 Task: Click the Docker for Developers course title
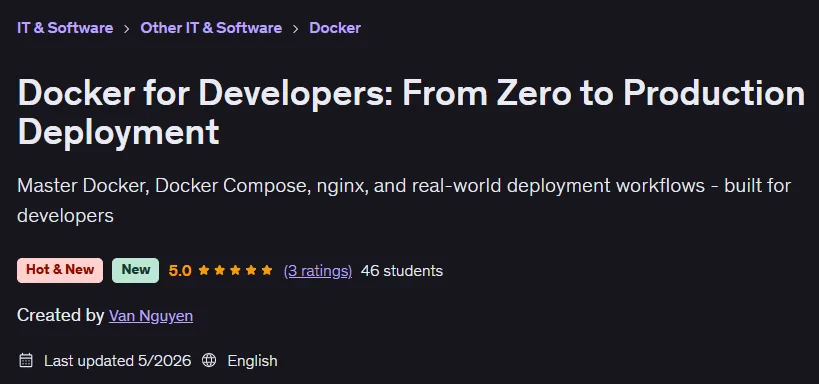click(411, 112)
